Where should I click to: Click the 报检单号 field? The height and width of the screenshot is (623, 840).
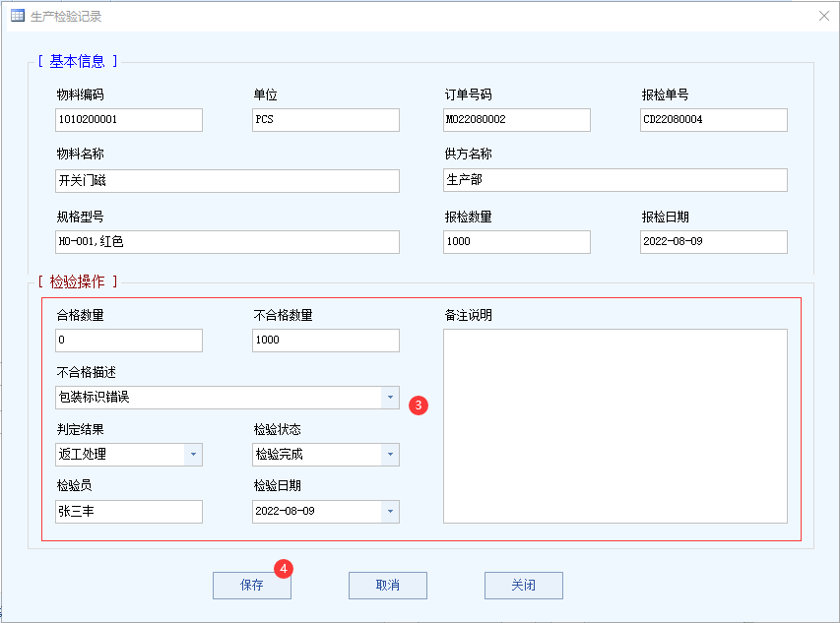713,120
